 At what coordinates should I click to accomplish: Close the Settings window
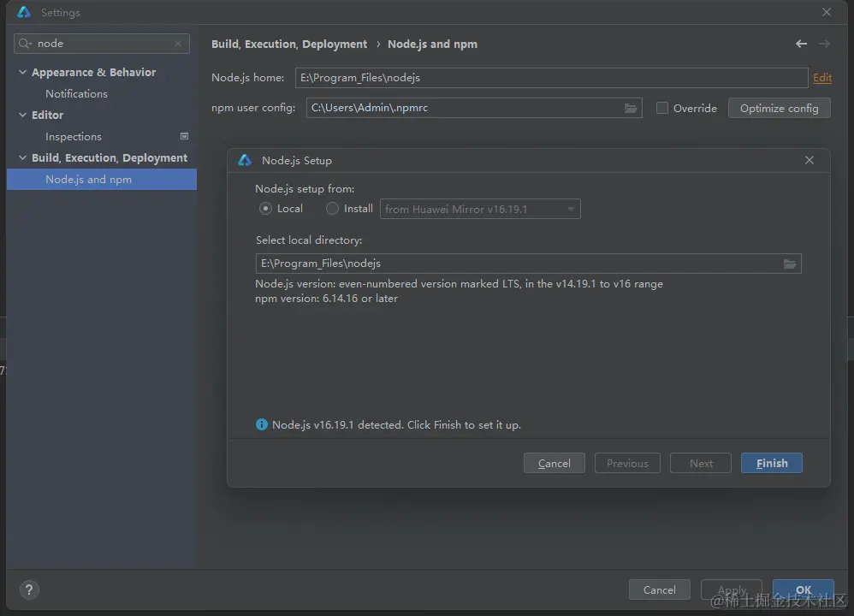(x=827, y=12)
